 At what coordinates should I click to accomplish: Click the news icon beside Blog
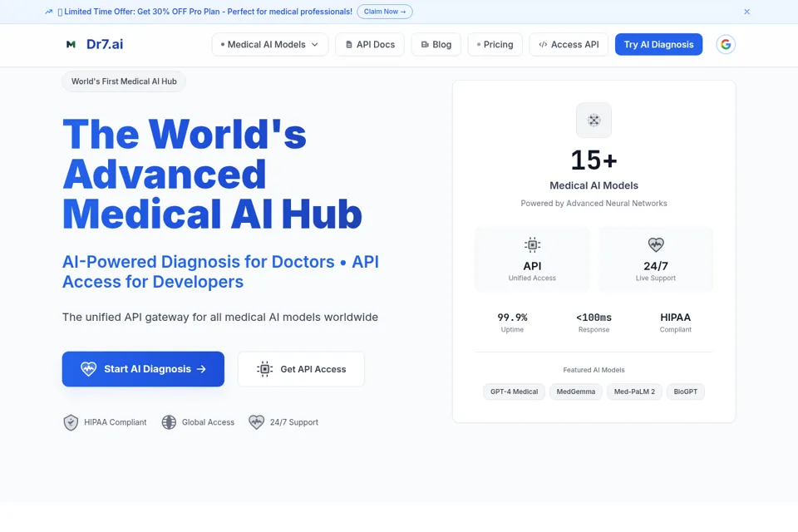425,45
